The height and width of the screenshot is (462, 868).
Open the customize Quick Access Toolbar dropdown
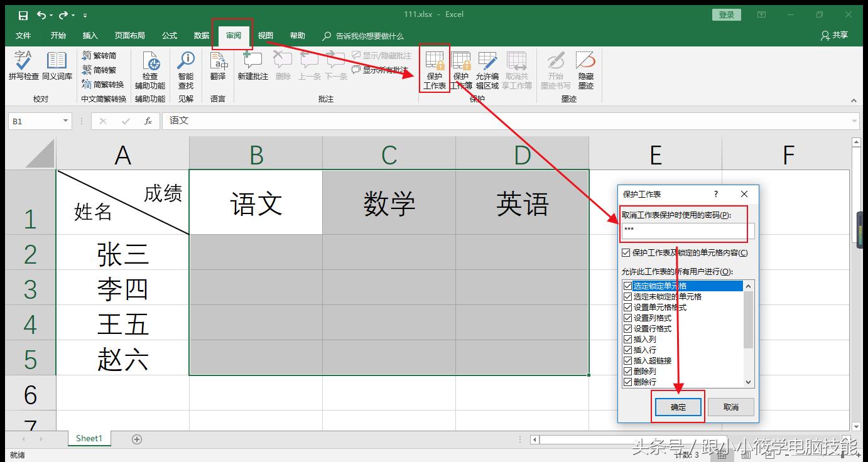(84, 14)
